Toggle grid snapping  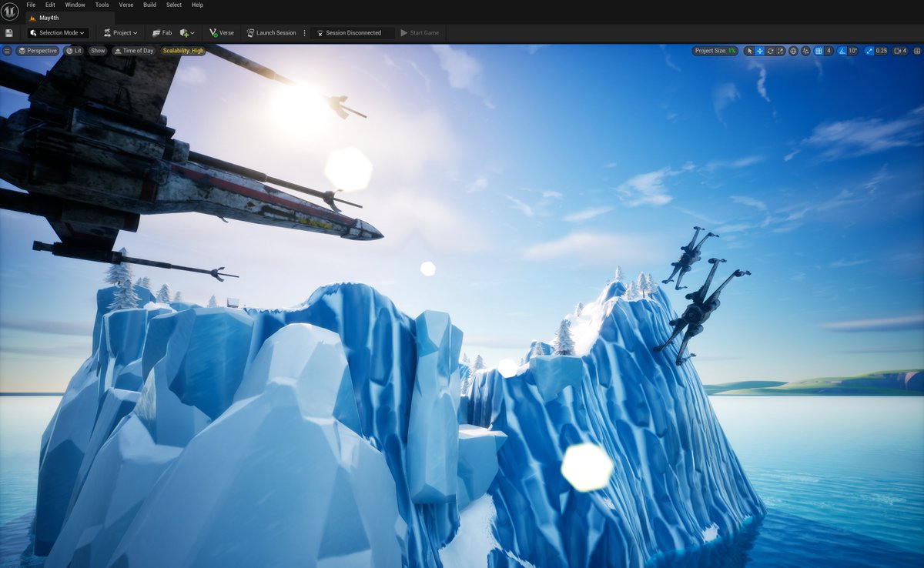pos(819,51)
